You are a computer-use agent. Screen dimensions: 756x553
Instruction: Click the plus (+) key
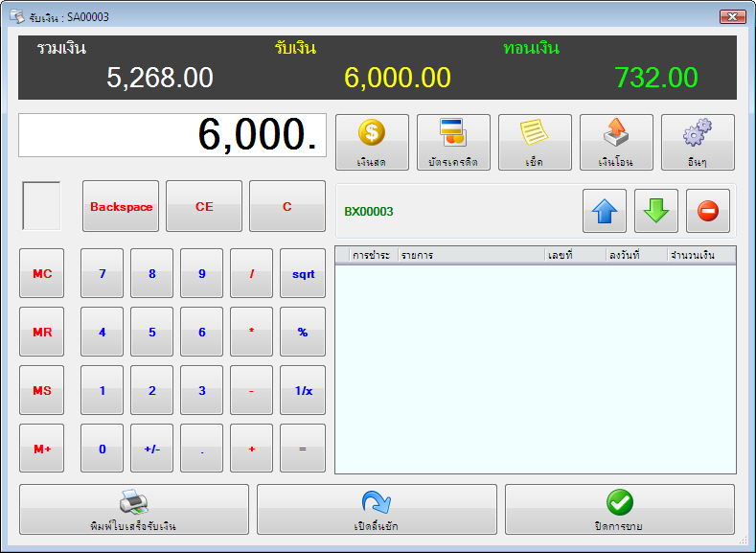click(x=251, y=449)
